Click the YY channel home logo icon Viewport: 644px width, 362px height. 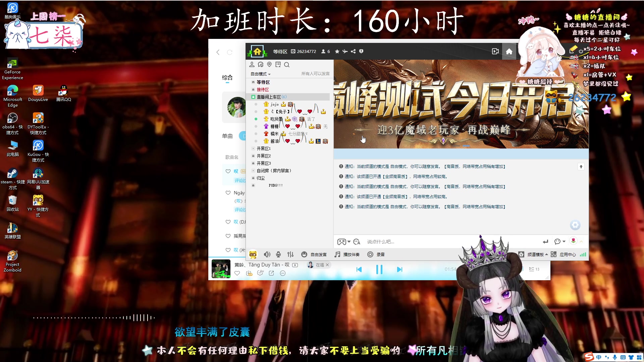[257, 51]
